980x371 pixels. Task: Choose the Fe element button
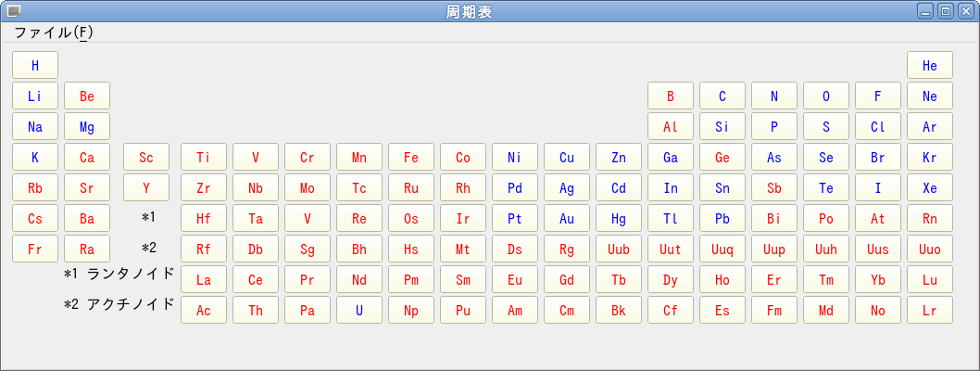(x=411, y=158)
